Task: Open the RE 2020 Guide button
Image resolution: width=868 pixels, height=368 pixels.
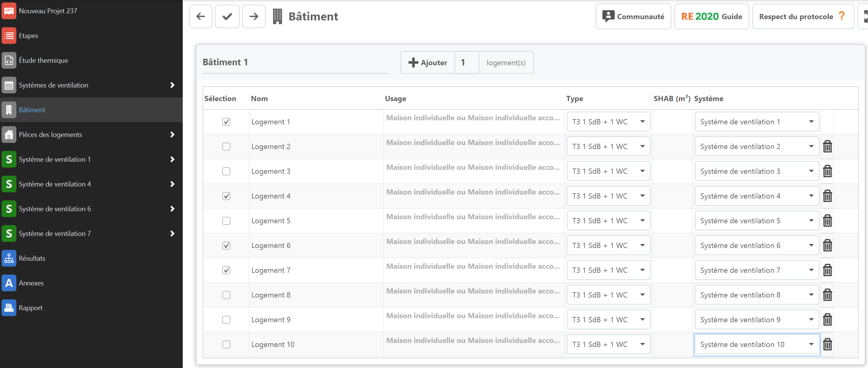Action: [x=711, y=16]
